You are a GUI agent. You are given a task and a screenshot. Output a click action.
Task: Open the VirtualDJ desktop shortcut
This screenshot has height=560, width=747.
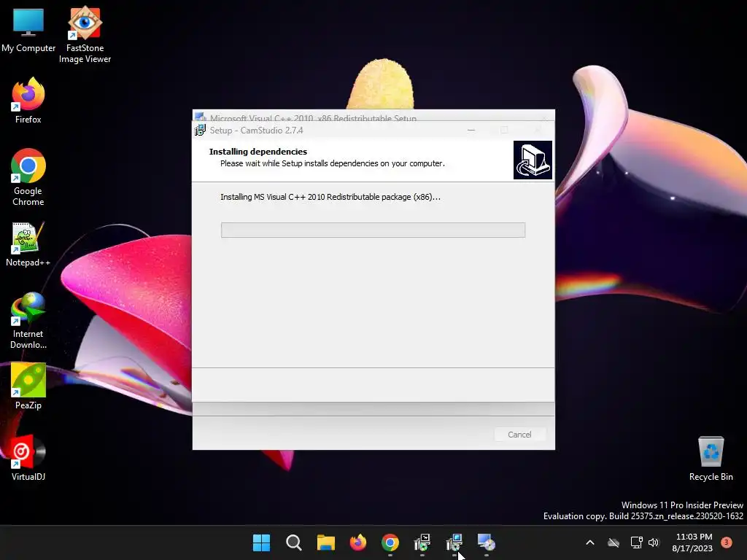click(x=28, y=458)
